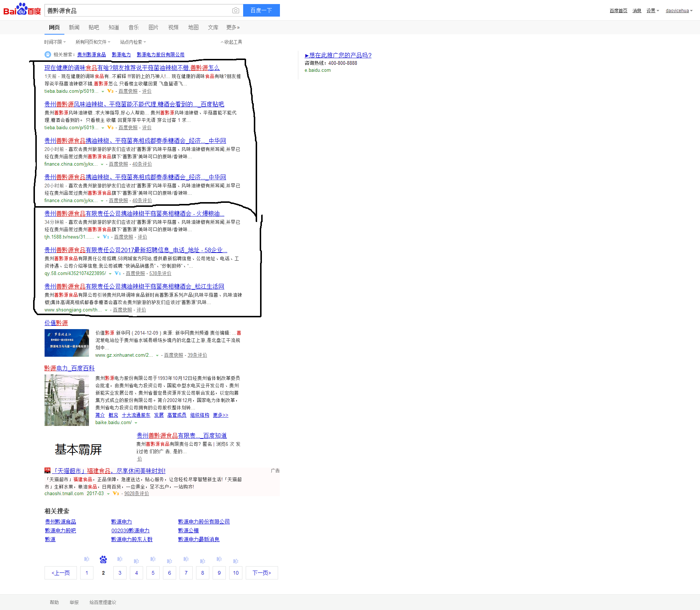The height and width of the screenshot is (610, 700).
Task: Switch to the 新闻 tab
Action: point(74,27)
